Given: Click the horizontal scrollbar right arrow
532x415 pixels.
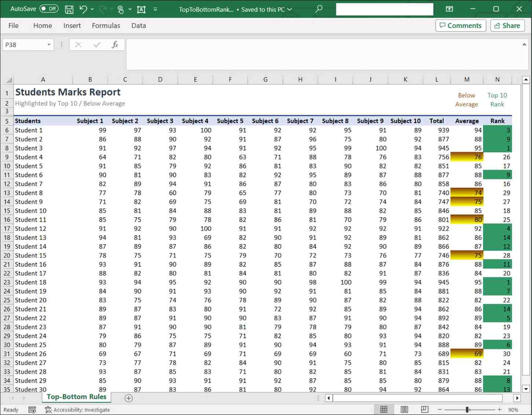Looking at the screenshot, I should 517,398.
